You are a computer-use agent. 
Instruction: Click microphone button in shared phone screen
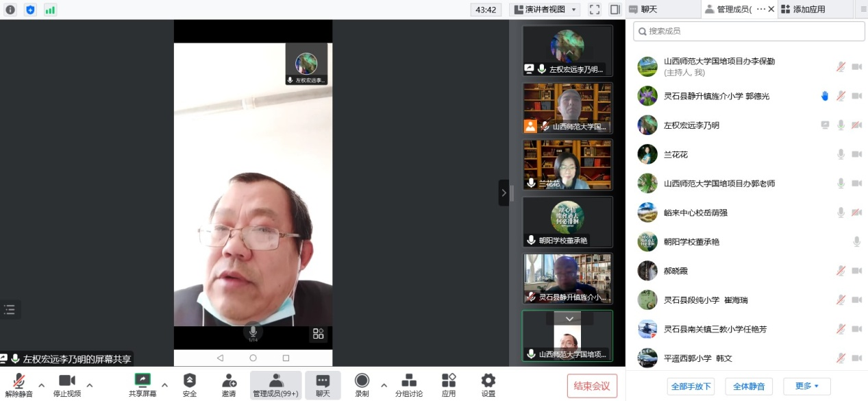(x=253, y=332)
